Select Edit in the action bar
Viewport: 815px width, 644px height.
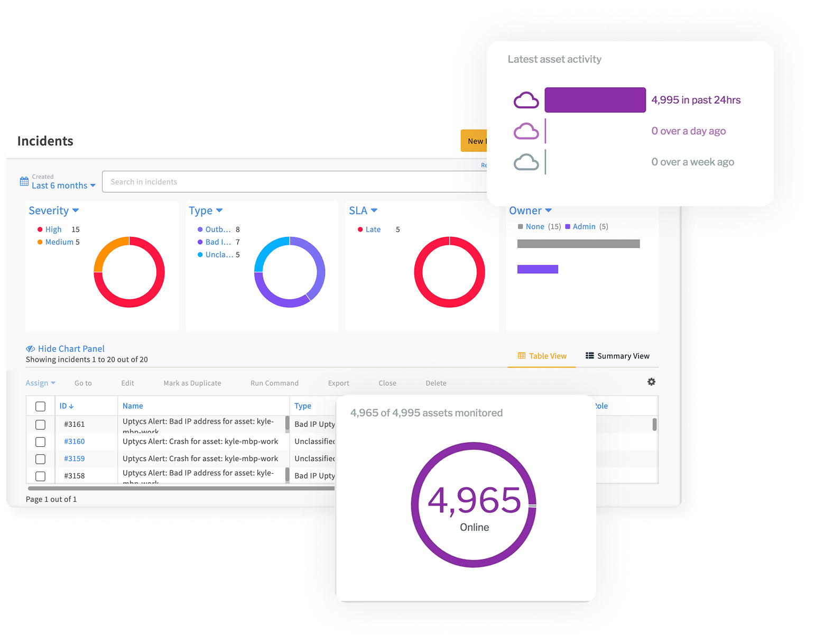[x=127, y=383]
